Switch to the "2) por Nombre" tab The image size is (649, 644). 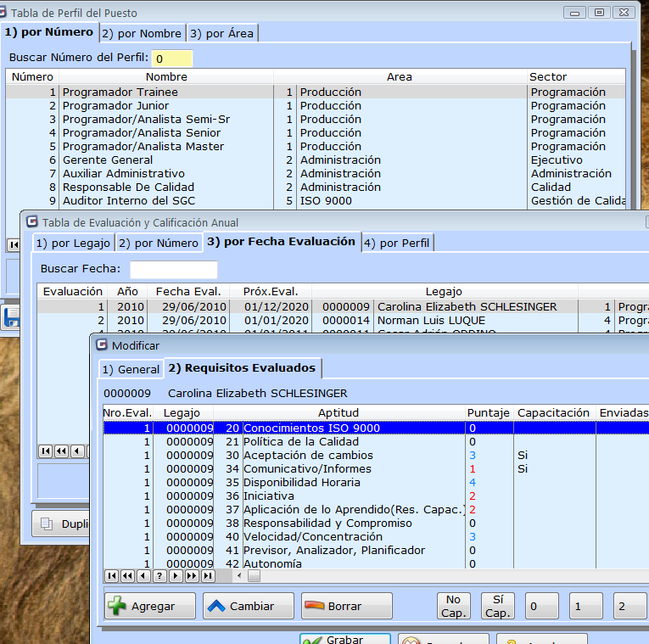(143, 33)
